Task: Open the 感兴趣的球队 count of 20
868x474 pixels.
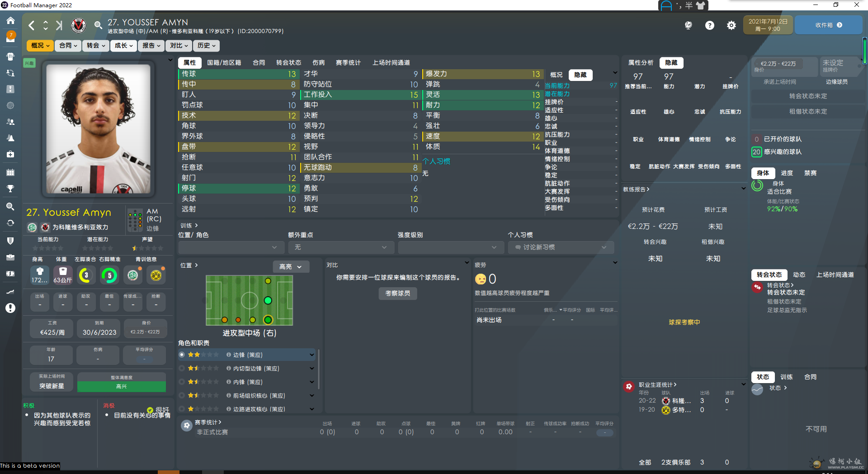Action: [x=757, y=152]
